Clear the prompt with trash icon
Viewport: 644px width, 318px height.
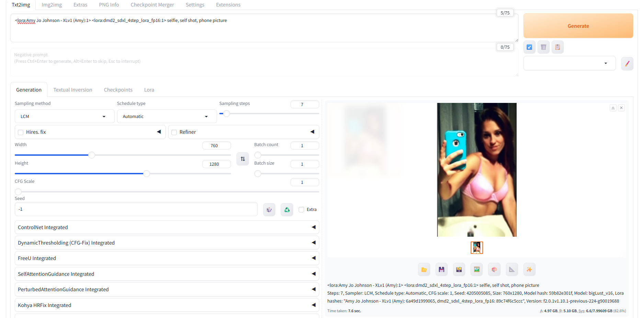point(543,47)
